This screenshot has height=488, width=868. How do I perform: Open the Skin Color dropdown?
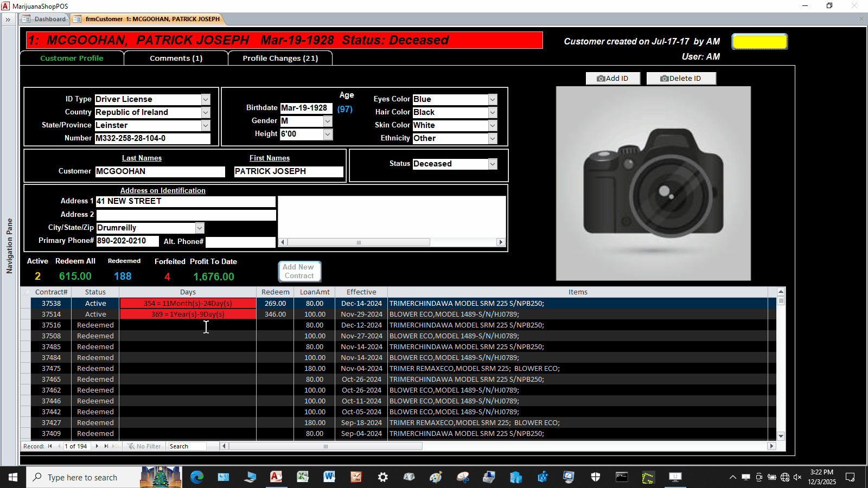(x=493, y=125)
